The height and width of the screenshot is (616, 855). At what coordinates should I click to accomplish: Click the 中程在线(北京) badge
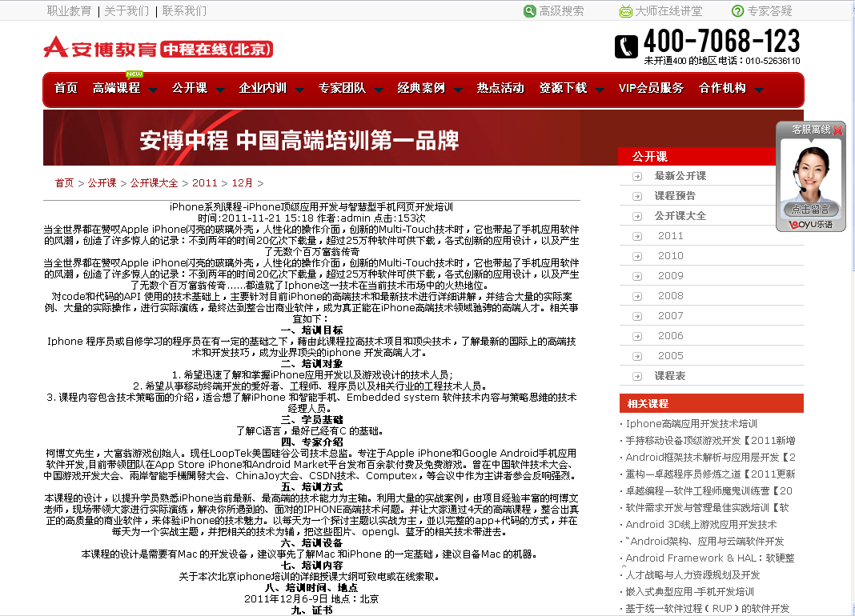[x=217, y=50]
